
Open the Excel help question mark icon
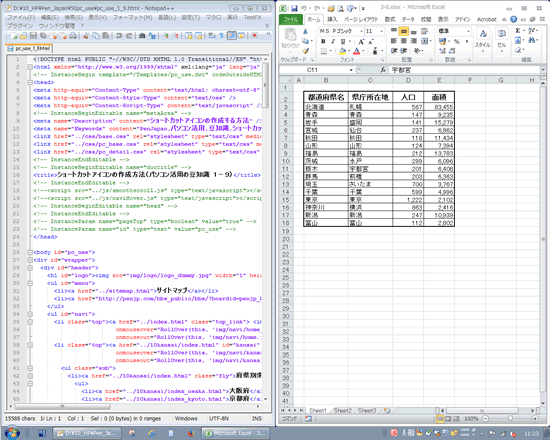click(x=514, y=19)
